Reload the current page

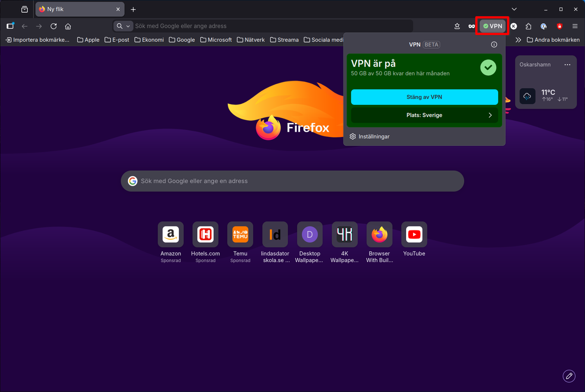tap(53, 26)
